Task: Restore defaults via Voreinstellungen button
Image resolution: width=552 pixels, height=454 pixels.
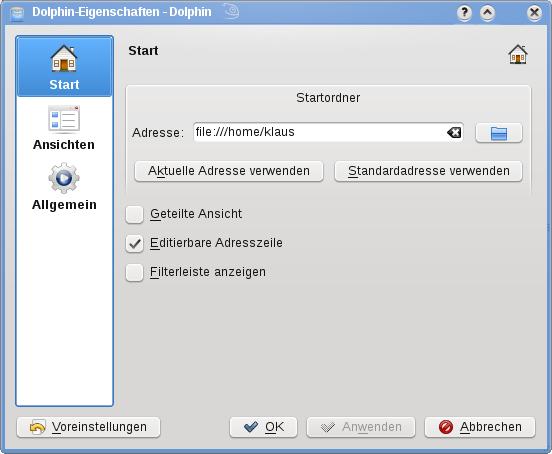Action: [x=88, y=427]
